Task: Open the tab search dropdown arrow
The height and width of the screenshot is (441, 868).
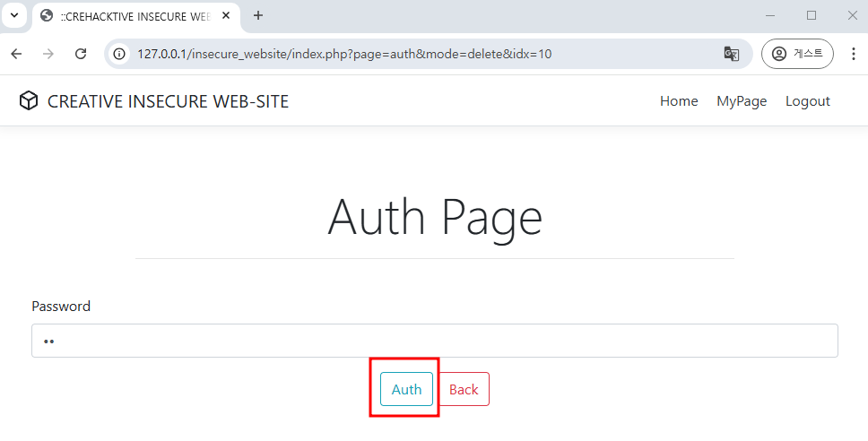Action: tap(14, 15)
